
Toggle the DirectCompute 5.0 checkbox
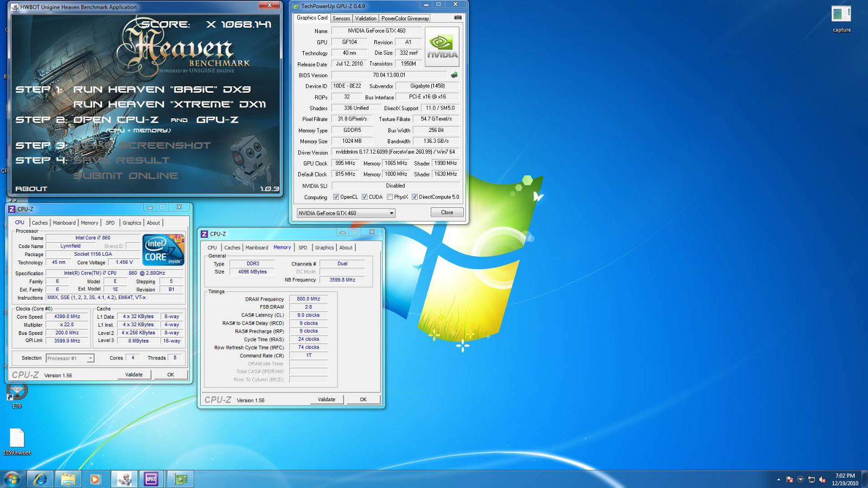(414, 197)
